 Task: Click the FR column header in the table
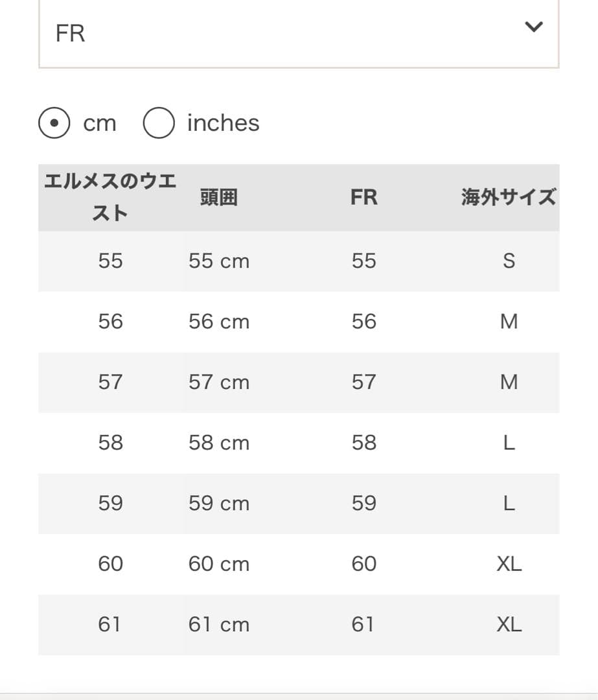tap(363, 197)
